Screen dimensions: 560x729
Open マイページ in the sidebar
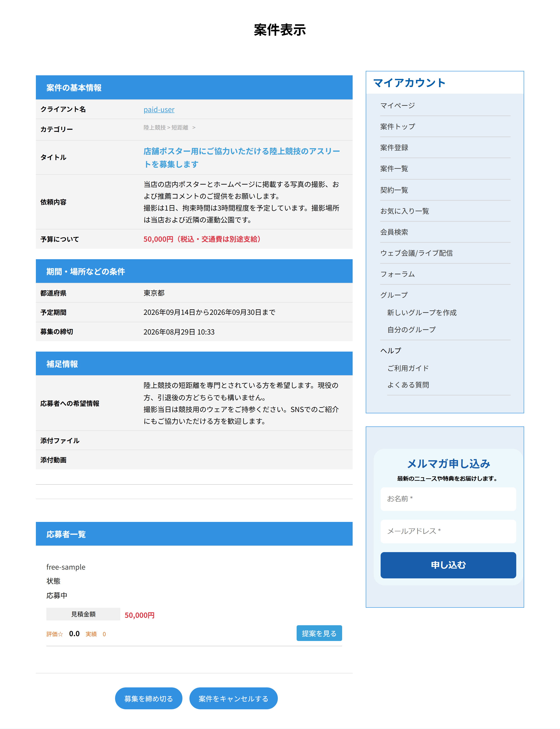coord(397,106)
